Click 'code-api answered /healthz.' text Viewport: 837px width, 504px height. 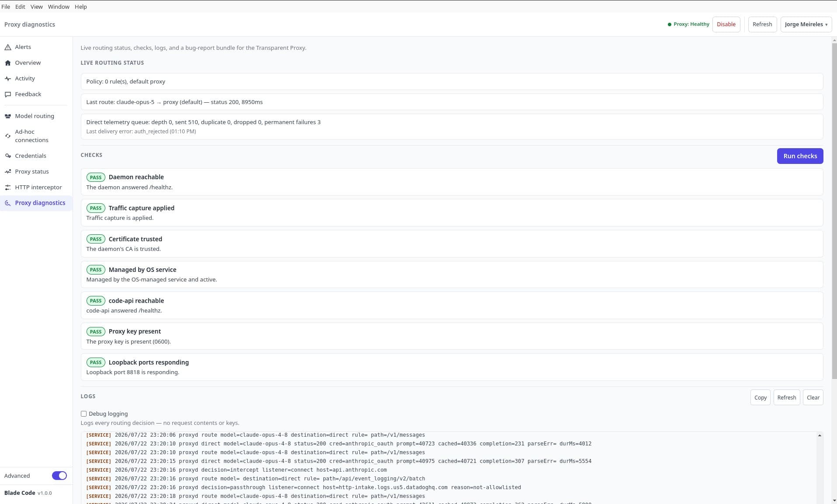click(x=124, y=311)
